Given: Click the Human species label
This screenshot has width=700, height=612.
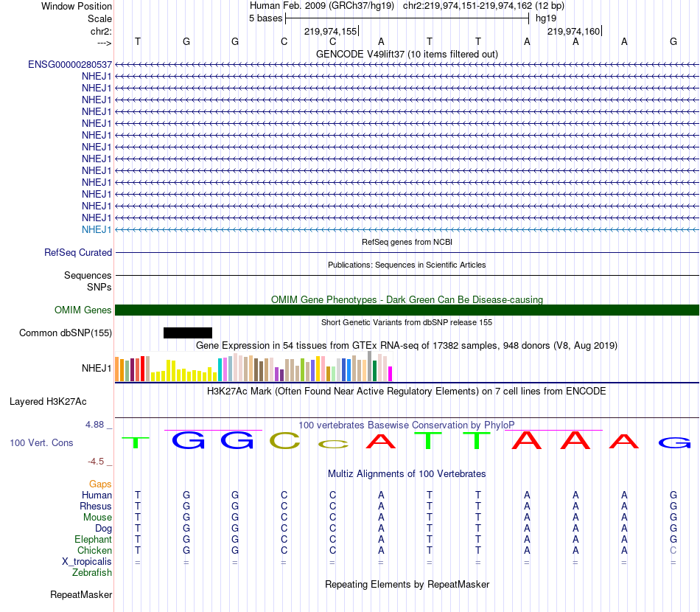Looking at the screenshot, I should pos(97,495).
